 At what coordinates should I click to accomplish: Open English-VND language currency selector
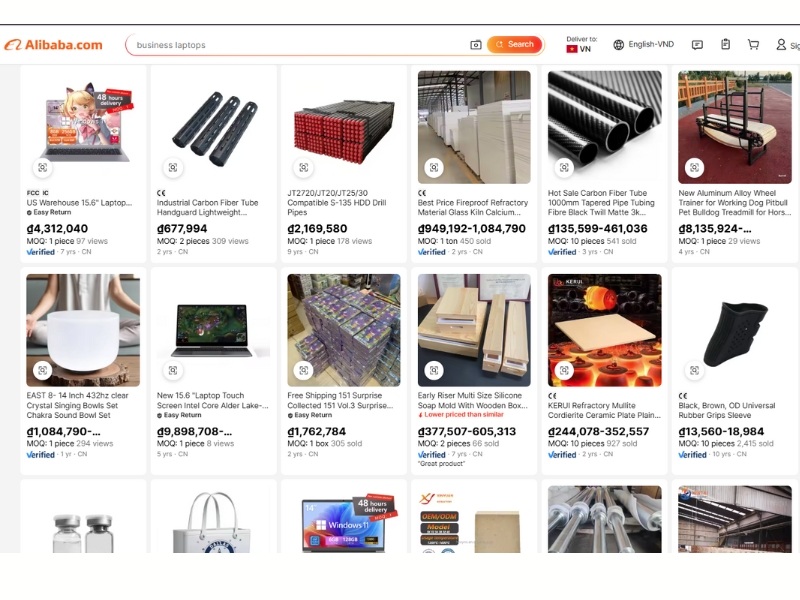643,44
